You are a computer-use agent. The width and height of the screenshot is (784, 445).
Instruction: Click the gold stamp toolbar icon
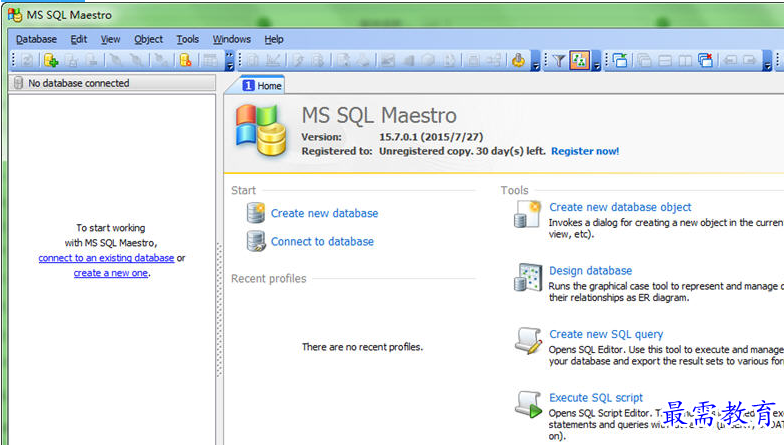pyautogui.click(x=518, y=61)
